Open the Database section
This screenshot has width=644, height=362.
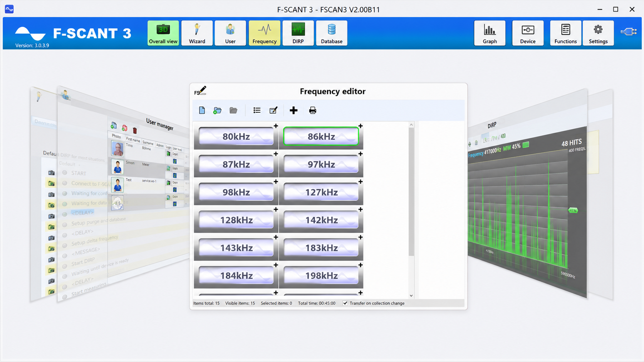332,33
